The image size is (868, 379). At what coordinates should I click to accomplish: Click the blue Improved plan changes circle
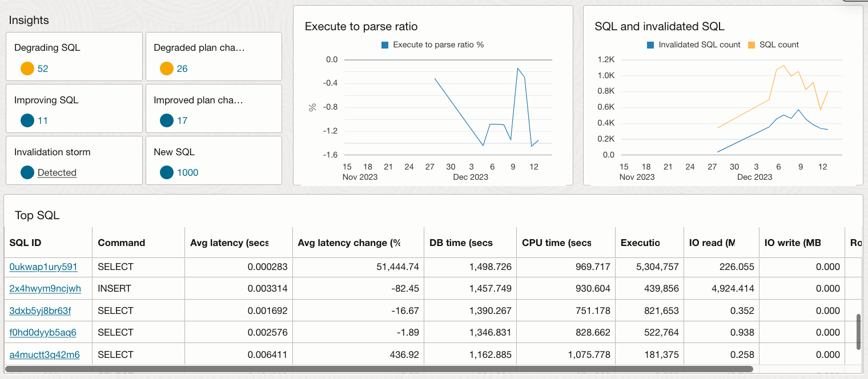pos(167,120)
